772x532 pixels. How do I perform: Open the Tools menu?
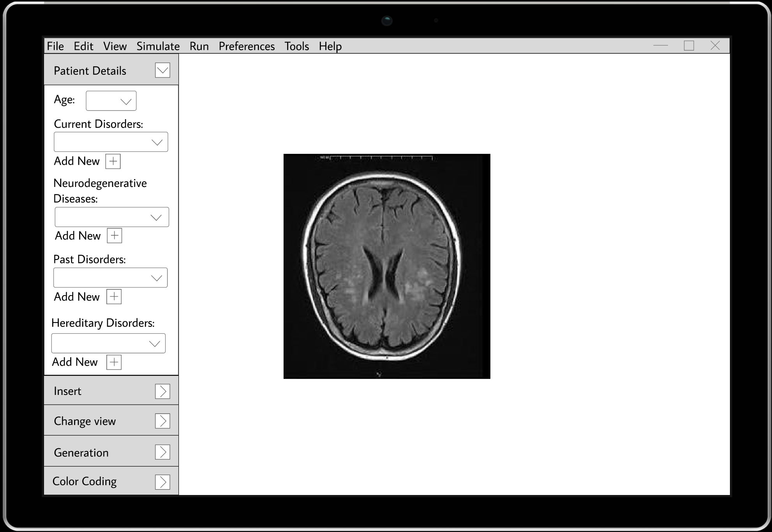tap(296, 46)
